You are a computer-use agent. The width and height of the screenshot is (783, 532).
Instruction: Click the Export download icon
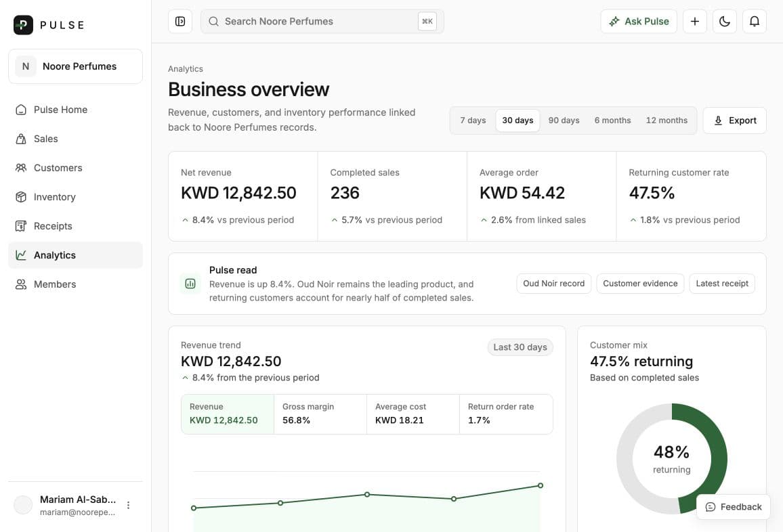pyautogui.click(x=718, y=120)
